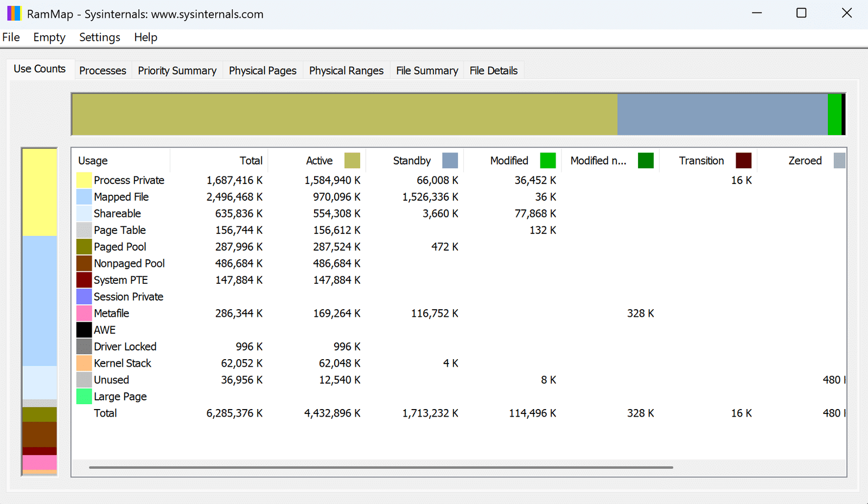
Task: Click the RamMap application icon in the title bar
Action: coord(14,12)
